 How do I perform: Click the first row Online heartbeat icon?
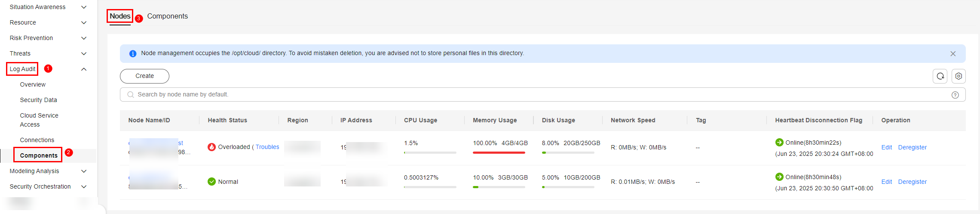[x=779, y=143]
